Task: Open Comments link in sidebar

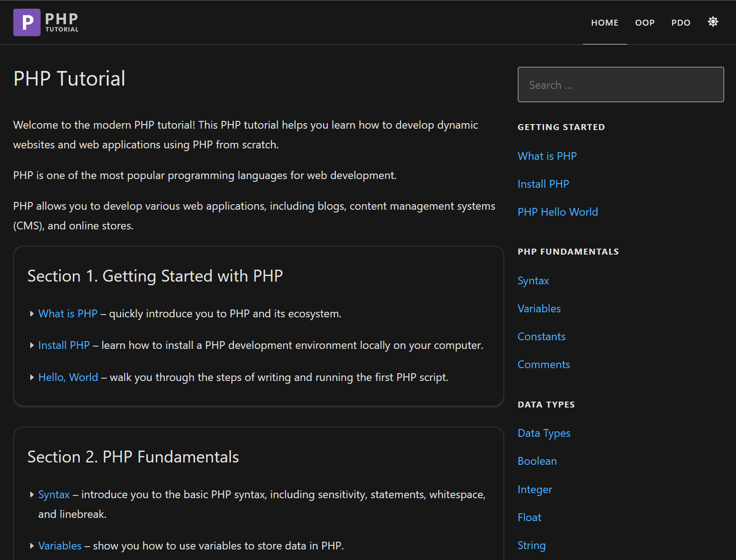Action: (x=544, y=364)
